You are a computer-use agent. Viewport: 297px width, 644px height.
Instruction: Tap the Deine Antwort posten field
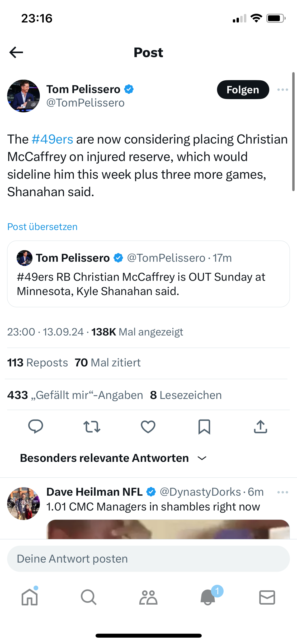148,559
